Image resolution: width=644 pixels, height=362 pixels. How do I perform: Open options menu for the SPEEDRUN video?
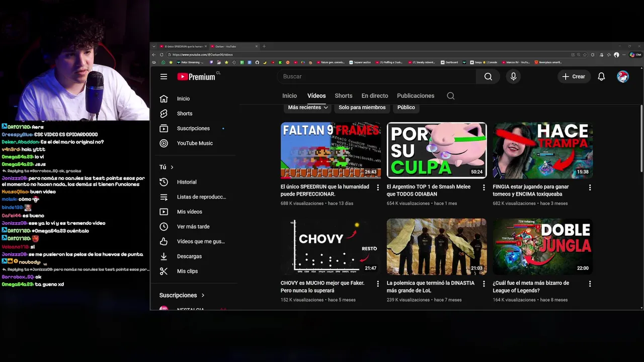(378, 187)
